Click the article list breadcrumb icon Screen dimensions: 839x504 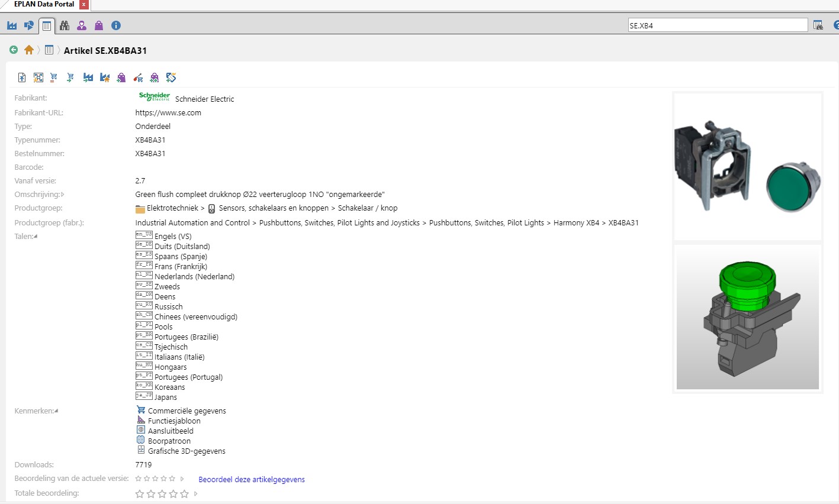[x=49, y=50]
